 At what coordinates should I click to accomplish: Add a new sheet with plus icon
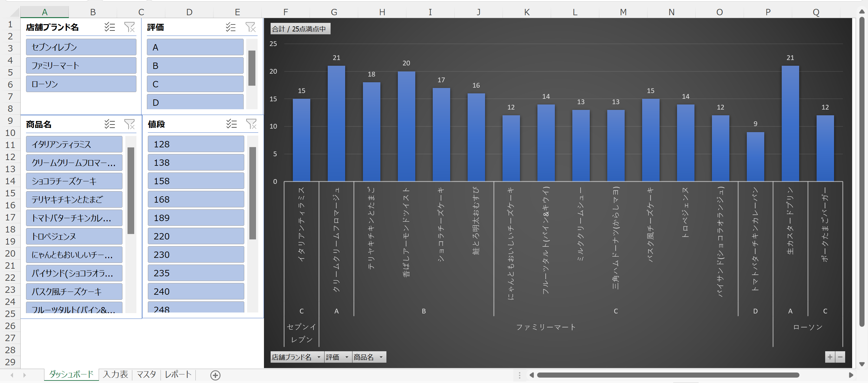(x=215, y=375)
